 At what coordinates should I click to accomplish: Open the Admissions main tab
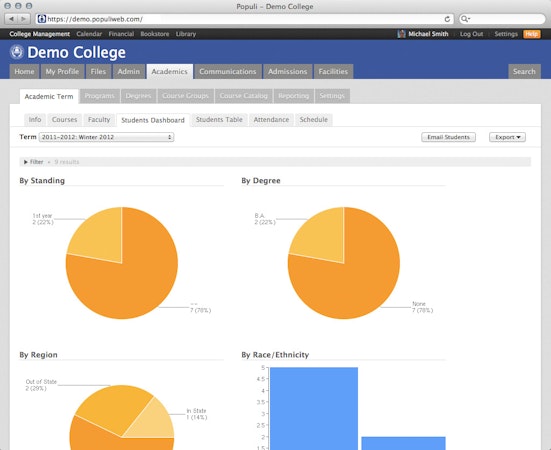pyautogui.click(x=287, y=72)
